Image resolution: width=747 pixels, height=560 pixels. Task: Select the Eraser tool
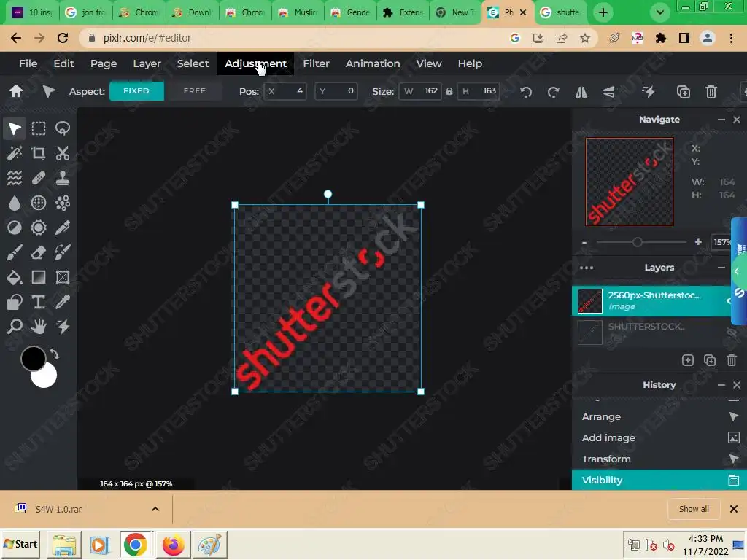(x=39, y=252)
